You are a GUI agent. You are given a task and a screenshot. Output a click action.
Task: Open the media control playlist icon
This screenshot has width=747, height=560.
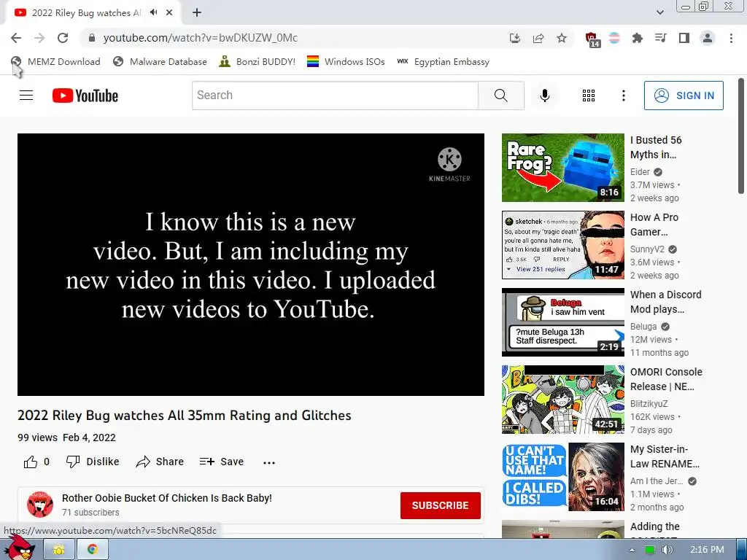661,38
